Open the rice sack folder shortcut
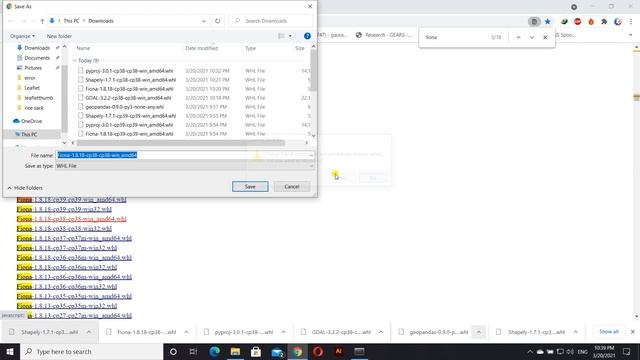The width and height of the screenshot is (640, 360). tap(33, 108)
